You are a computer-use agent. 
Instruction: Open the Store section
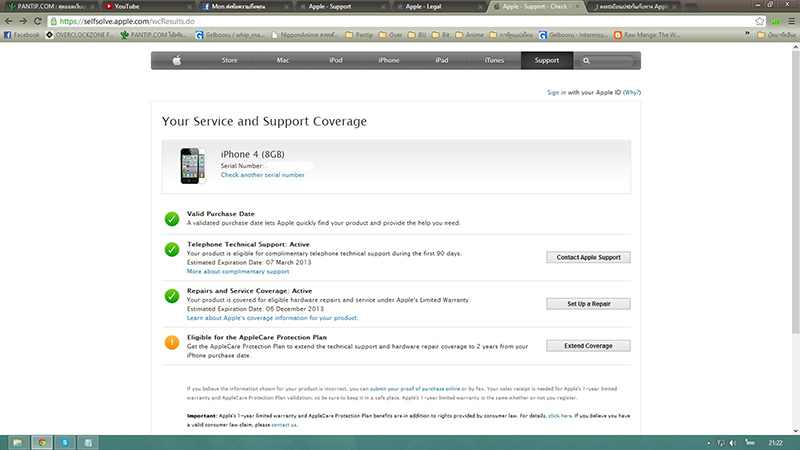coord(230,60)
